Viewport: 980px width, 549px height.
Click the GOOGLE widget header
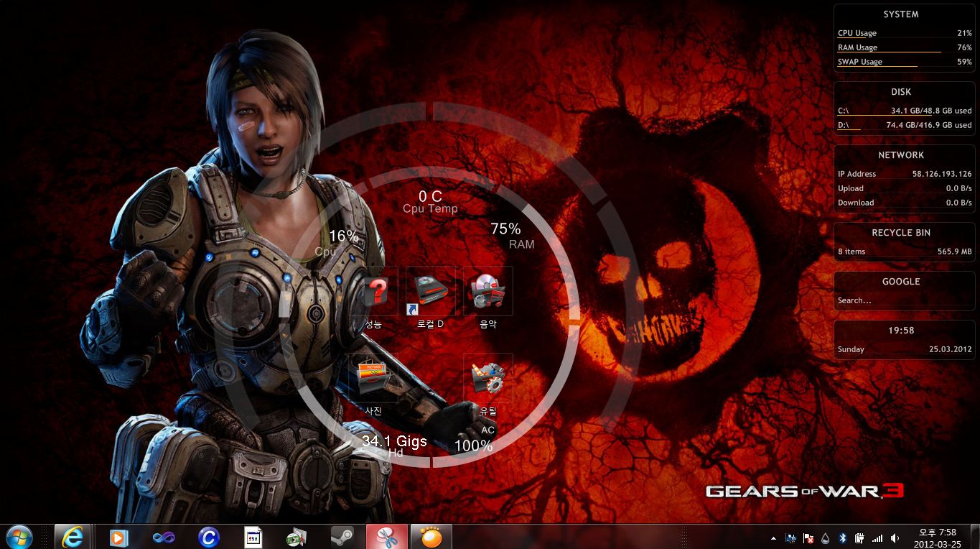(901, 282)
